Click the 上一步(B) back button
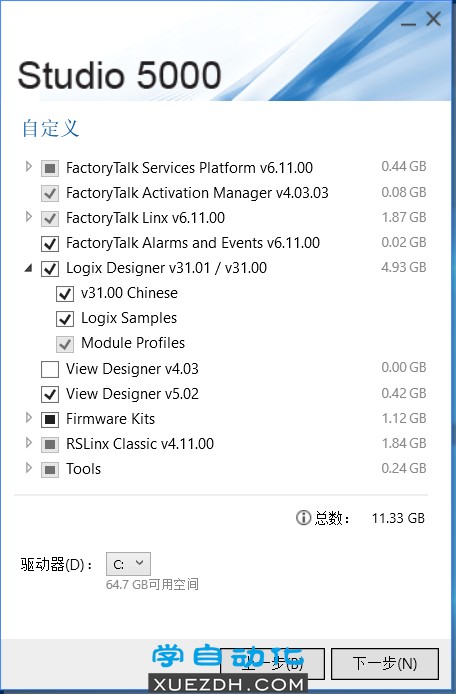Viewport: 456px width, 694px height. point(272,663)
